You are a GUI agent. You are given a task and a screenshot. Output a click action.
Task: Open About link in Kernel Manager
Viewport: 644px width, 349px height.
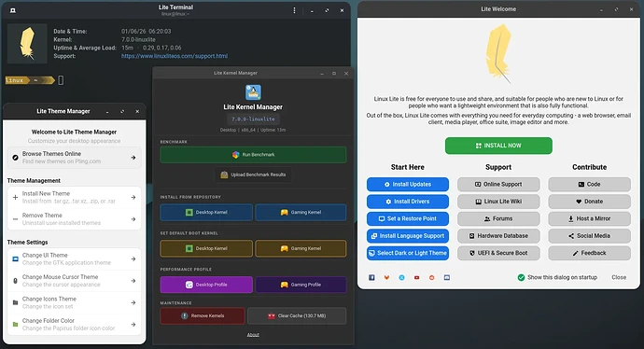(x=253, y=335)
